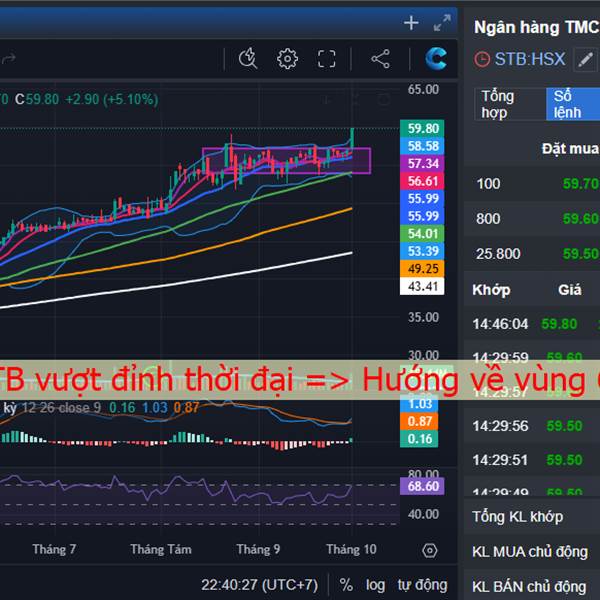600x600 pixels.
Task: Click the latest green breakout candlestick
Action: click(352, 139)
